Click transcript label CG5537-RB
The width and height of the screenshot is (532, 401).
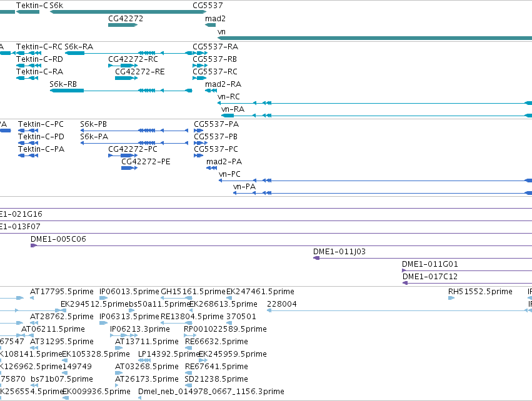[x=215, y=59]
